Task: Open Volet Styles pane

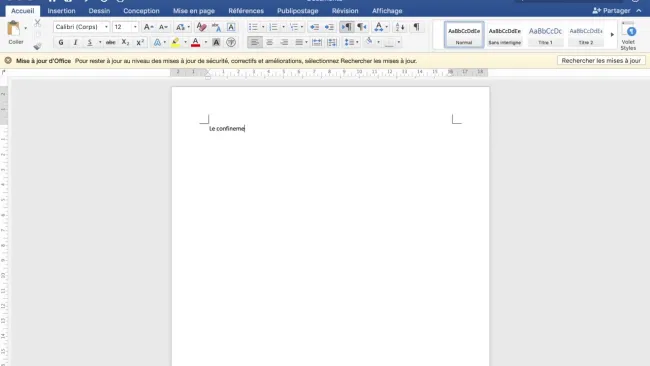Action: [628, 36]
